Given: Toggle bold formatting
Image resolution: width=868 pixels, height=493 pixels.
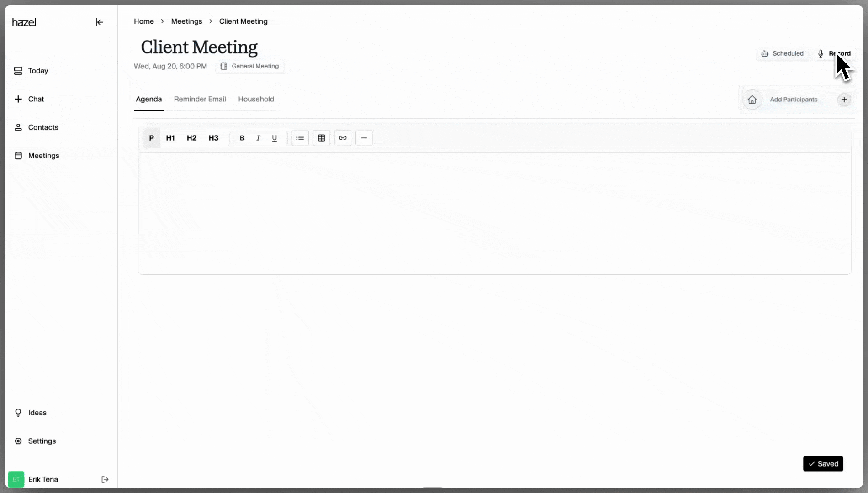Looking at the screenshot, I should [x=242, y=138].
